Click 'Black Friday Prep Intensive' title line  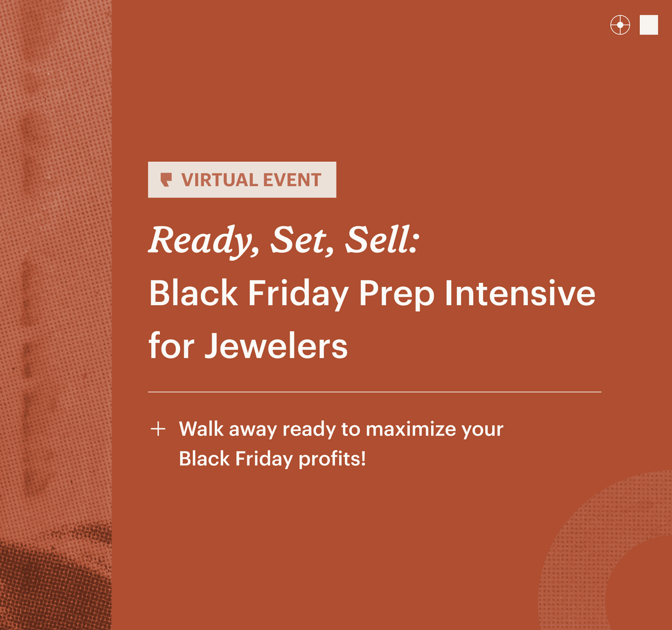click(x=372, y=294)
